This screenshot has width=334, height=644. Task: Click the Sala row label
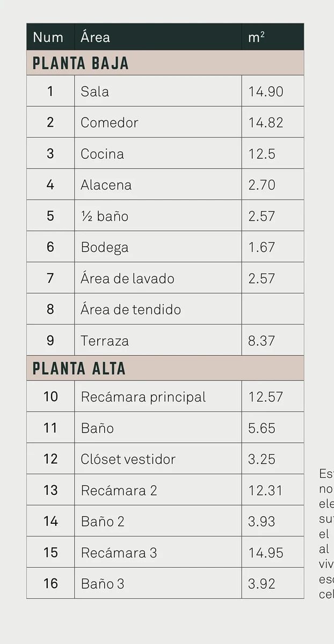click(x=95, y=91)
